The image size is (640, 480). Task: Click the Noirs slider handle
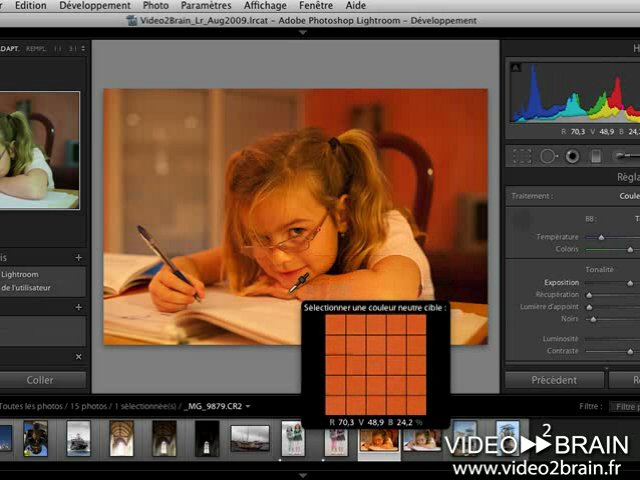593,319
